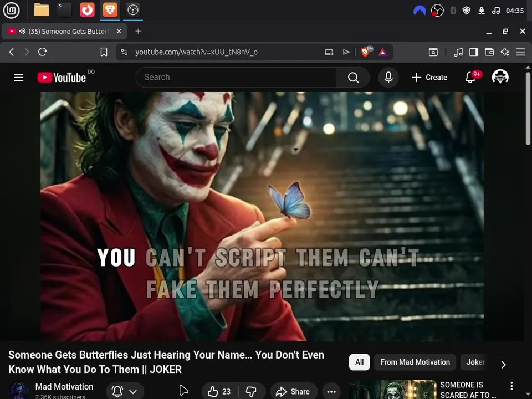The width and height of the screenshot is (532, 399).
Task: Switch to the Someone Gets Butterflies tab
Action: [x=64, y=31]
